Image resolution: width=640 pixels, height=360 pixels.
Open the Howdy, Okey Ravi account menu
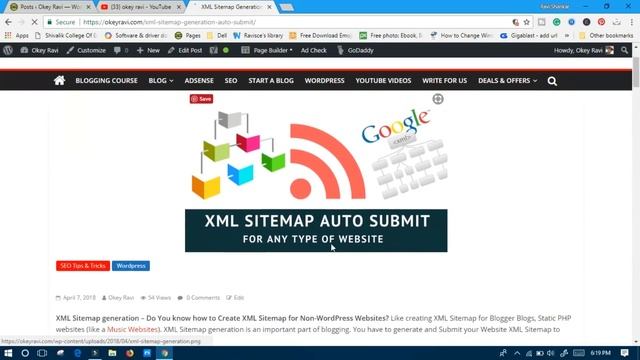pos(584,50)
